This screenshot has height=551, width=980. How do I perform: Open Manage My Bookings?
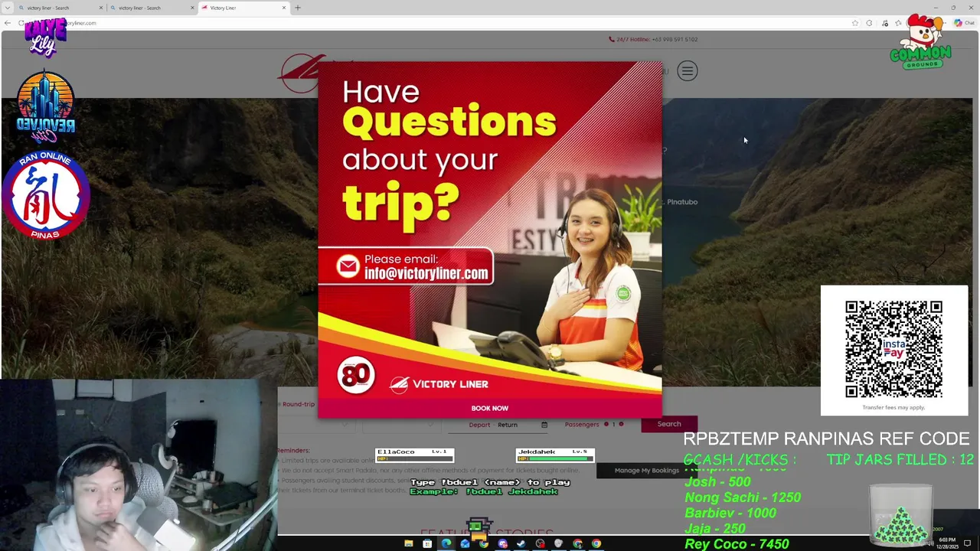[x=647, y=470]
